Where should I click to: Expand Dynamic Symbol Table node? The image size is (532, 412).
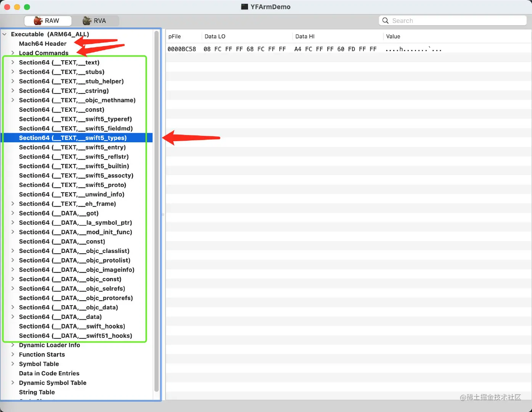coord(13,383)
